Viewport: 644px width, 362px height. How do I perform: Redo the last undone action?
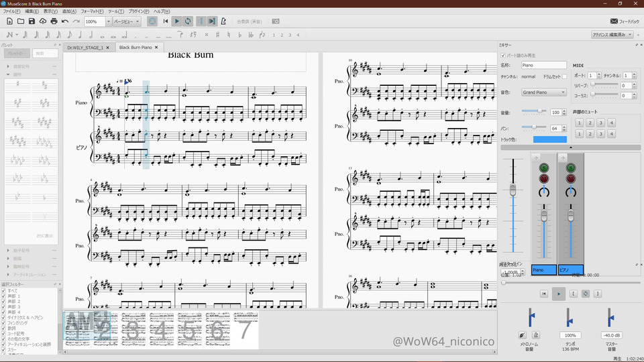point(76,21)
